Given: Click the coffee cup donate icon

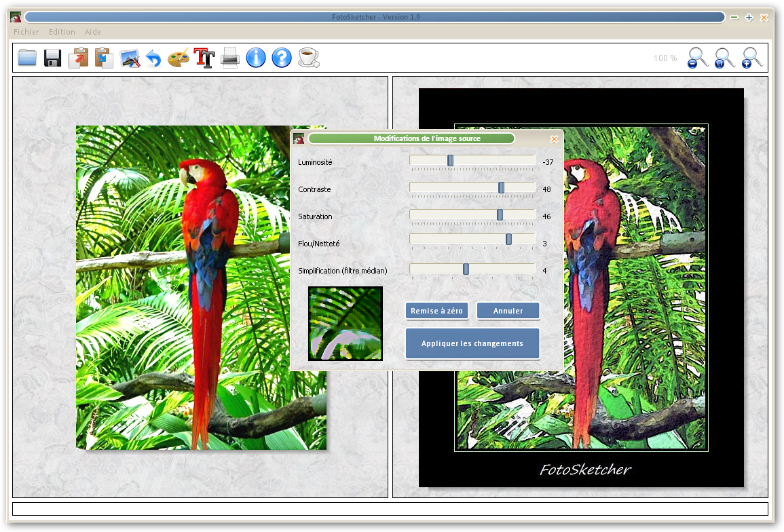Looking at the screenshot, I should [308, 58].
